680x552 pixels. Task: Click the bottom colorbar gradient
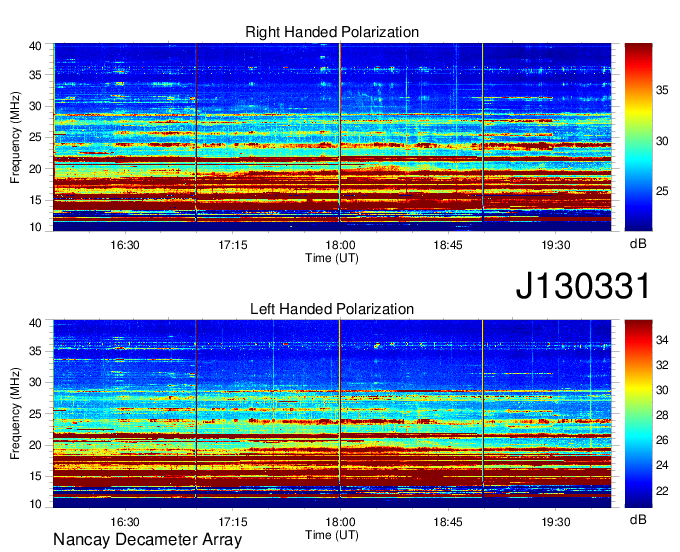tap(638, 414)
